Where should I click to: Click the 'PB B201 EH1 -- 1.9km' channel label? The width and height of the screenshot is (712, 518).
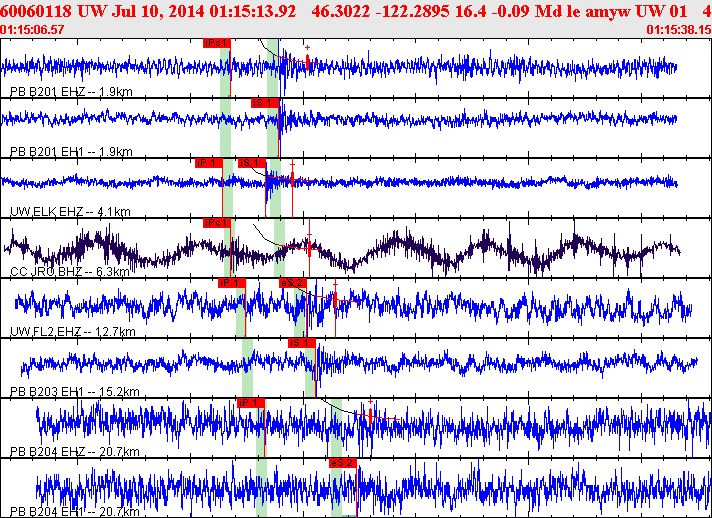click(x=71, y=152)
